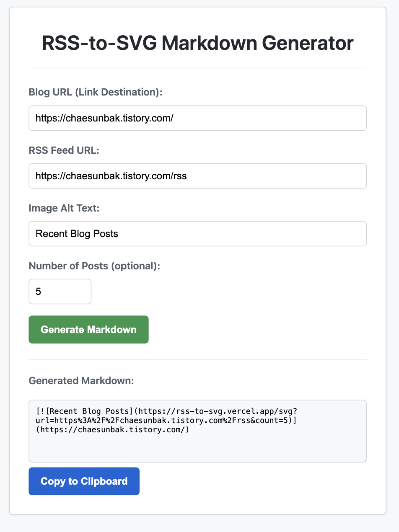The width and height of the screenshot is (399, 532).
Task: Click the output textarea's bottom-right resize handle
Action: [365, 460]
